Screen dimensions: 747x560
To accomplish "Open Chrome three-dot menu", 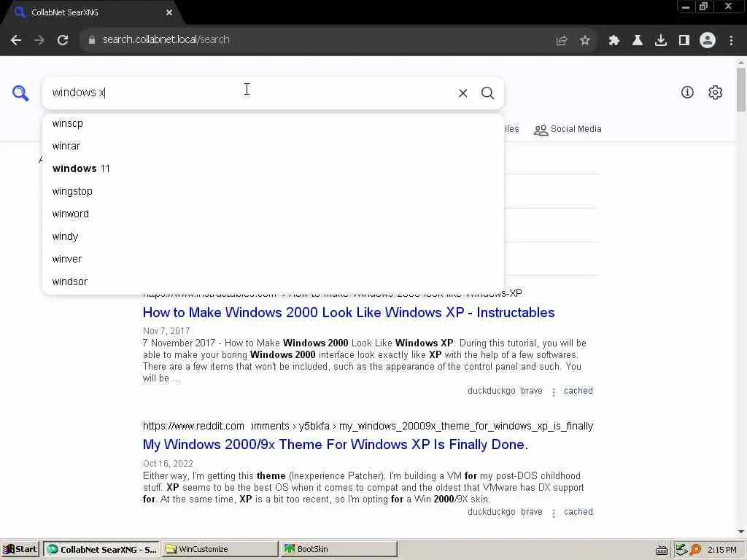I will [x=731, y=41].
